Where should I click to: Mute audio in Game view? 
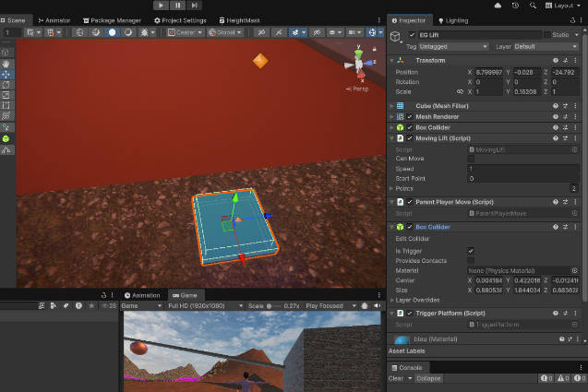pyautogui.click(x=377, y=306)
